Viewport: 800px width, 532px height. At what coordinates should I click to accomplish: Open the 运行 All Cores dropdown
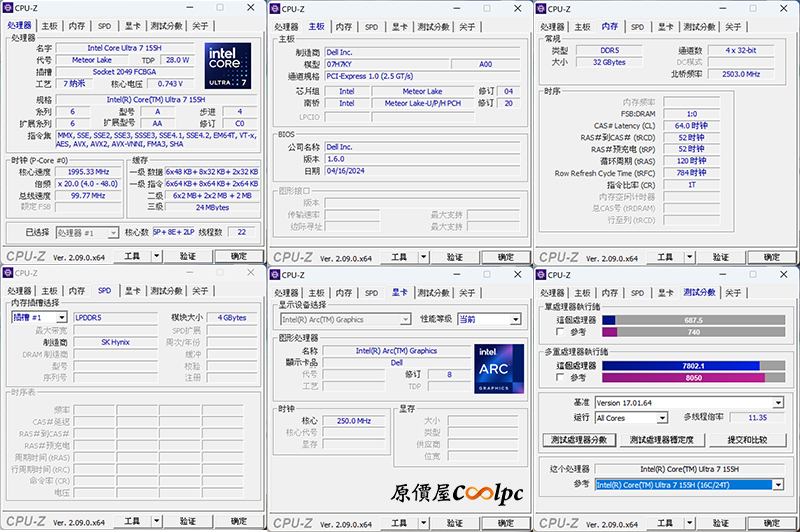[x=631, y=418]
